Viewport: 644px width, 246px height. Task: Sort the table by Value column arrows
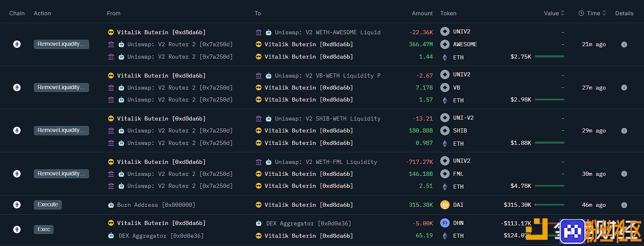(563, 13)
